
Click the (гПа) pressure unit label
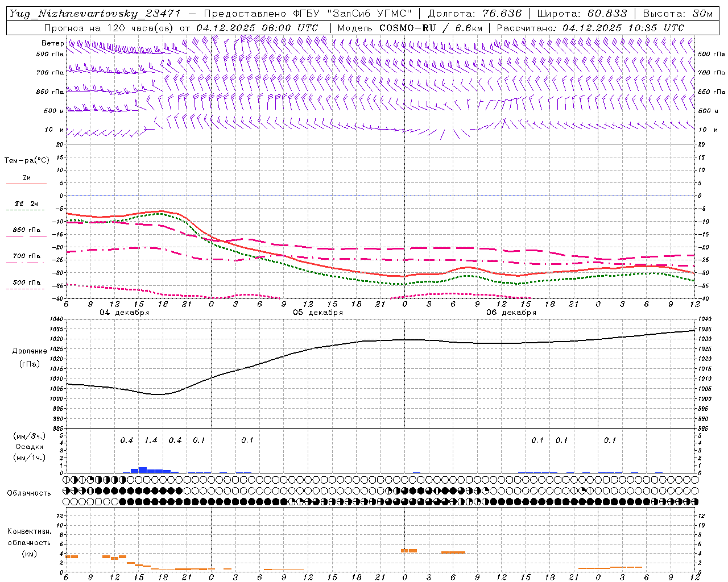tap(29, 364)
